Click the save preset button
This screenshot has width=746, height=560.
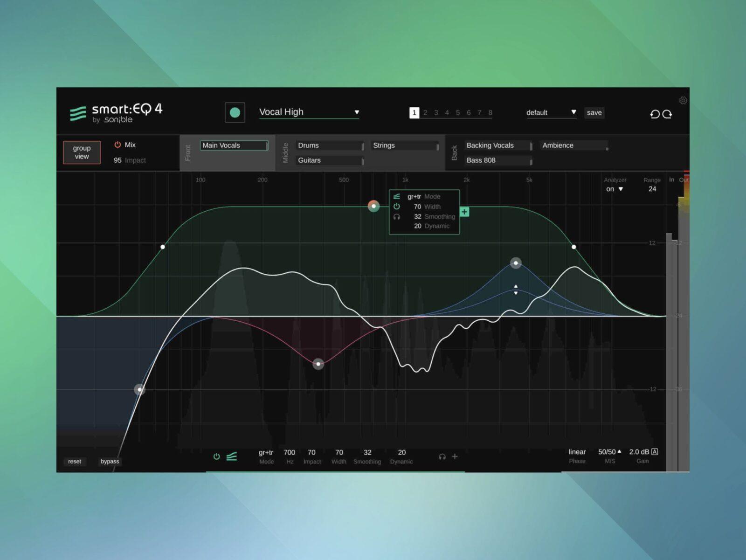pos(594,112)
